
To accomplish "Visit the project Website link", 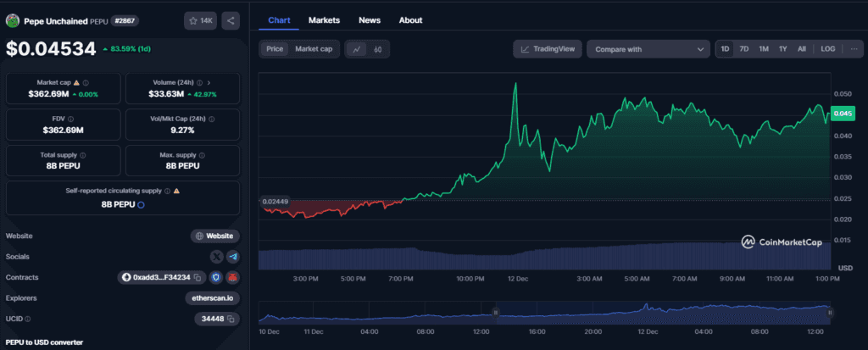I will [x=215, y=236].
